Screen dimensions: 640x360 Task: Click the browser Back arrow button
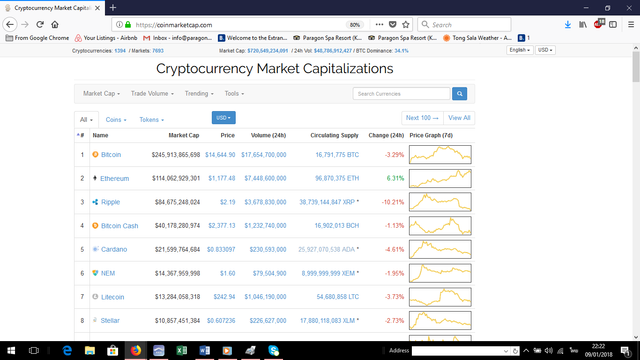(x=10, y=24)
